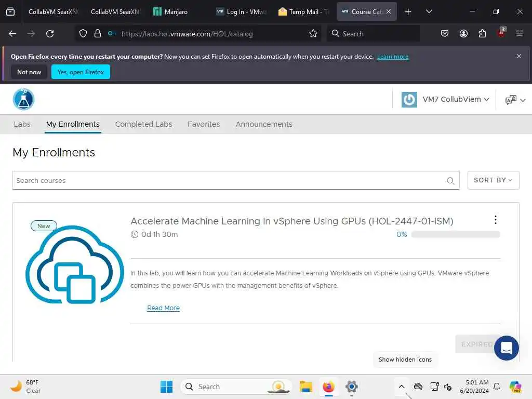Click the Hands-on Labs flask logo
Image resolution: width=532 pixels, height=399 pixels.
[x=23, y=99]
